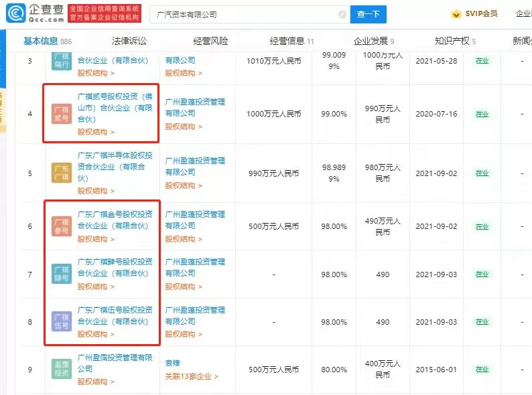Screen dimensions: 532x395
Task: Click the SVIP会员 crown icon
Action: tap(456, 13)
